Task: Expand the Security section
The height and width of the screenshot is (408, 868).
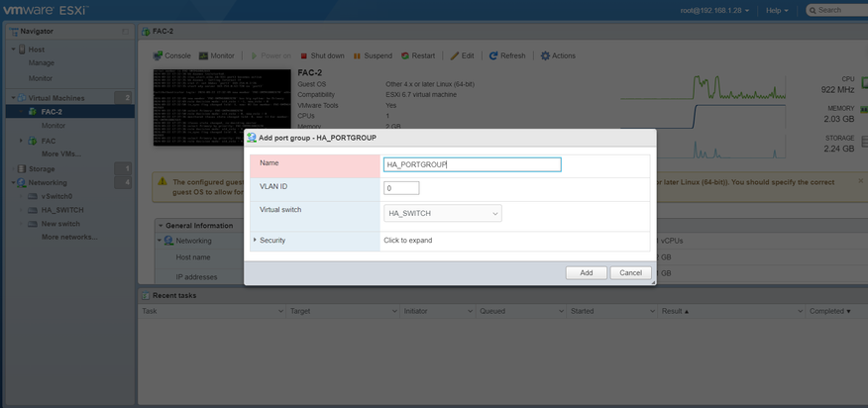Action: pos(255,241)
